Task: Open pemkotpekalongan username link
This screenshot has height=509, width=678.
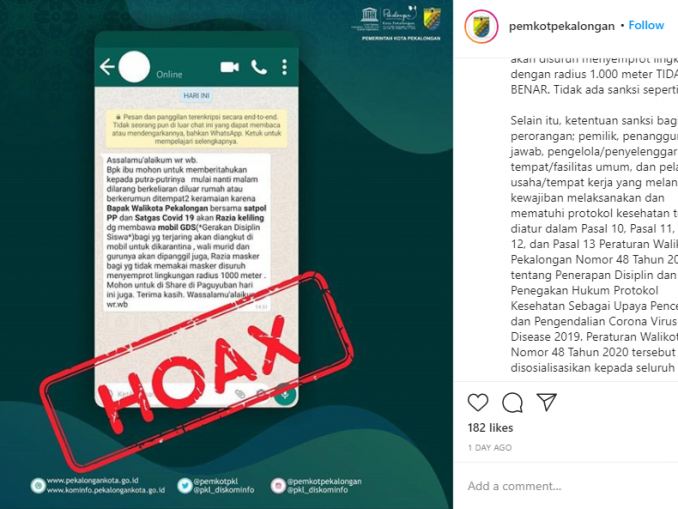Action: (x=561, y=26)
